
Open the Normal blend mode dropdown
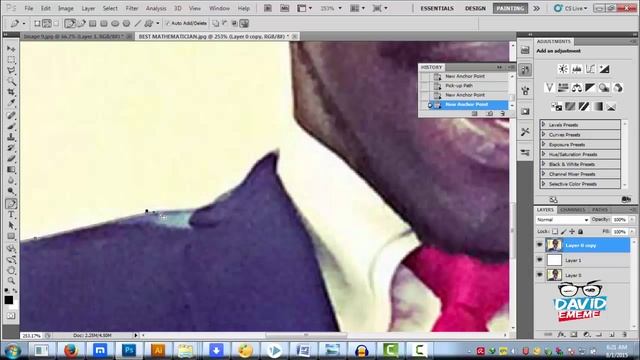coord(562,220)
